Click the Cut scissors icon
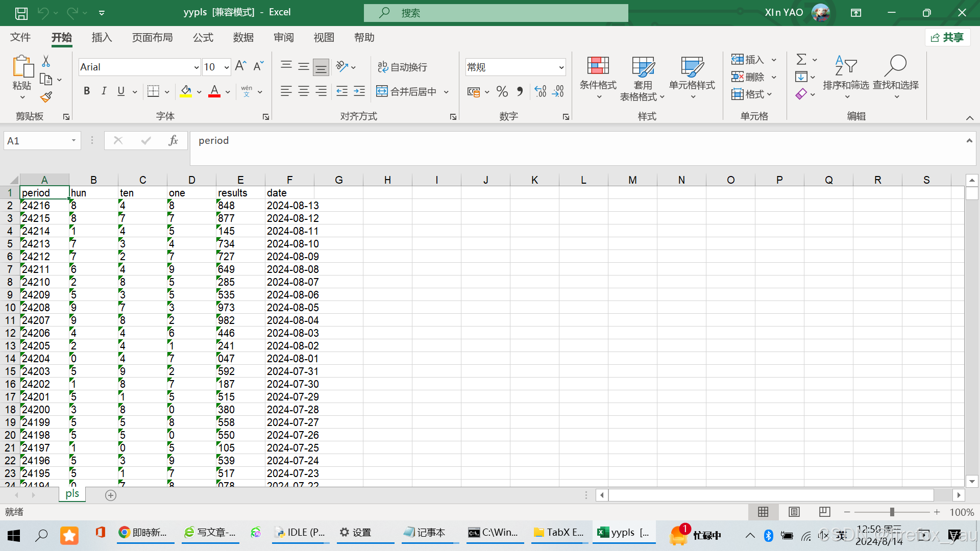This screenshot has height=551, width=980. (x=46, y=61)
